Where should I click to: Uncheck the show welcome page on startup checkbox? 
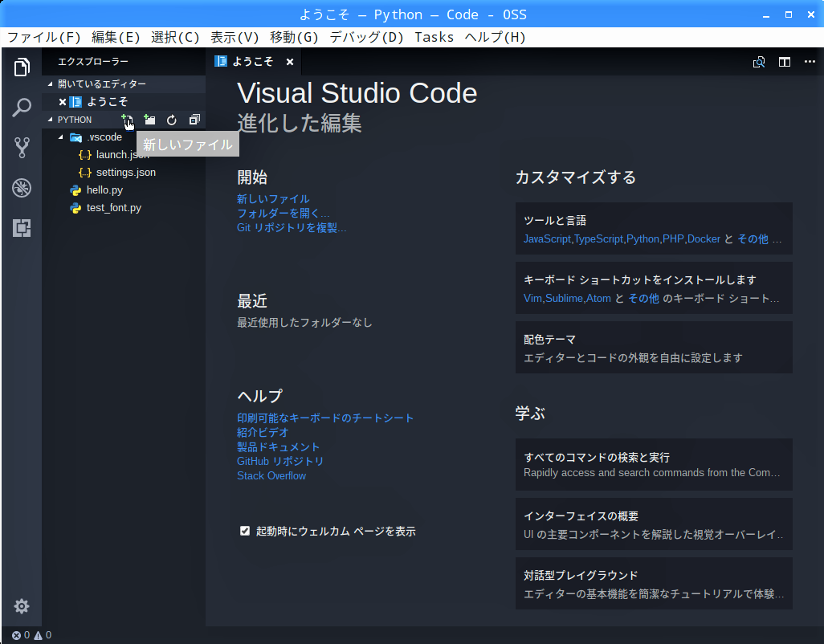[245, 531]
